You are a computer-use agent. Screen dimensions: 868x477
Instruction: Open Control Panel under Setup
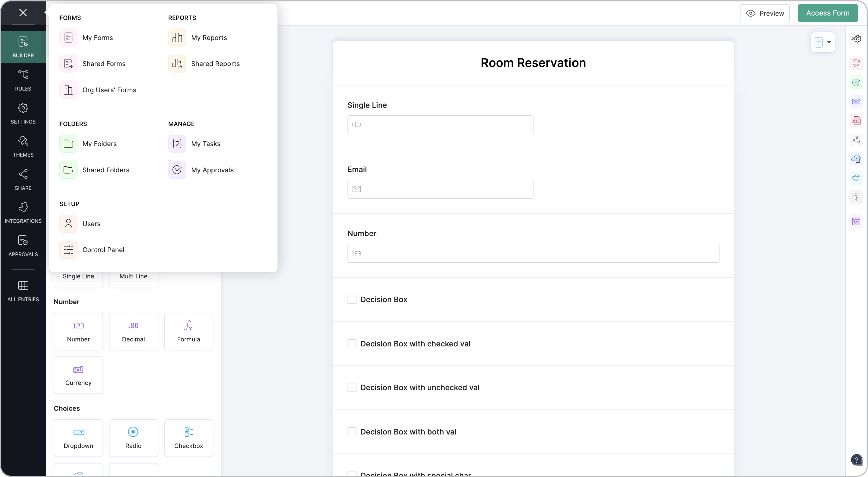[103, 250]
